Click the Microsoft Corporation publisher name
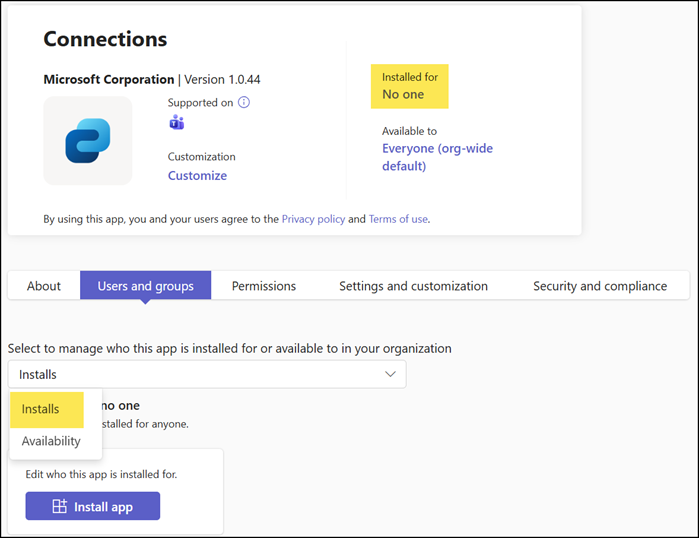 [x=108, y=79]
